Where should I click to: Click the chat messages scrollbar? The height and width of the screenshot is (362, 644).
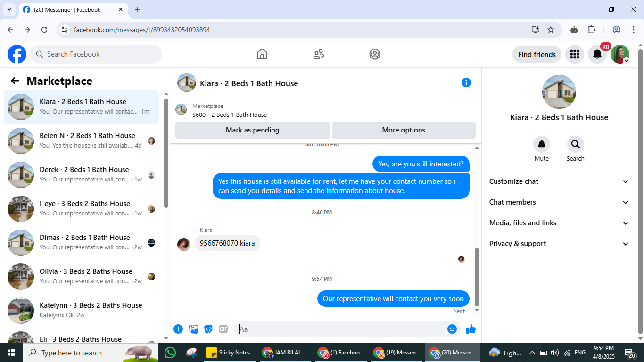[477, 277]
